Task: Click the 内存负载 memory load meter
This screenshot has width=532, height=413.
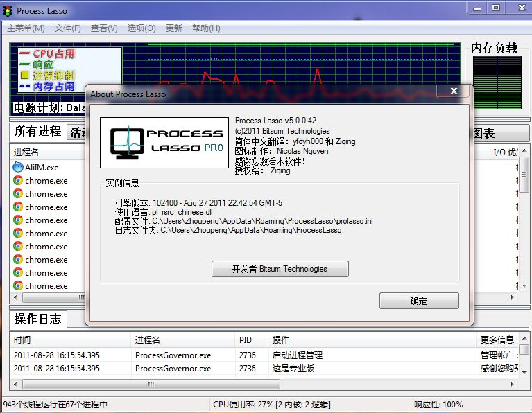Action: (497, 83)
